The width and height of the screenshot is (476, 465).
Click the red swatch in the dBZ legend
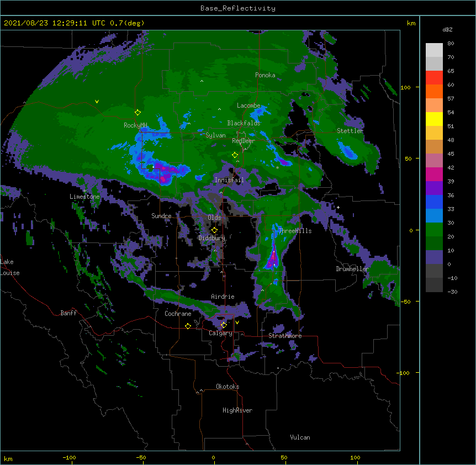(434, 77)
